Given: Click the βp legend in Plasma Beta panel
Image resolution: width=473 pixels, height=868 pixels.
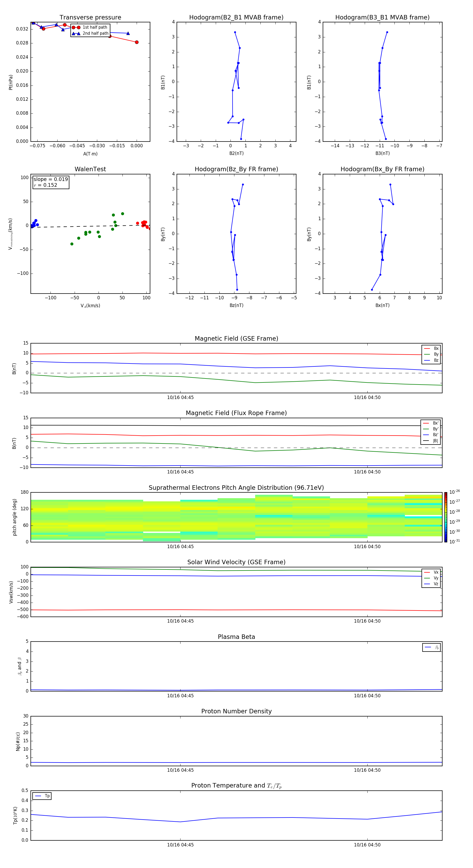Looking at the screenshot, I should (x=431, y=647).
